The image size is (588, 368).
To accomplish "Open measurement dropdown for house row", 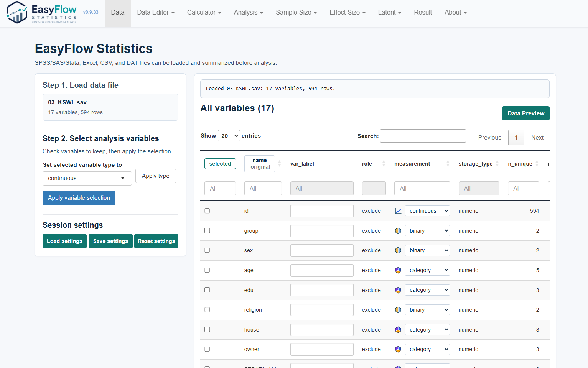I will [427, 330].
